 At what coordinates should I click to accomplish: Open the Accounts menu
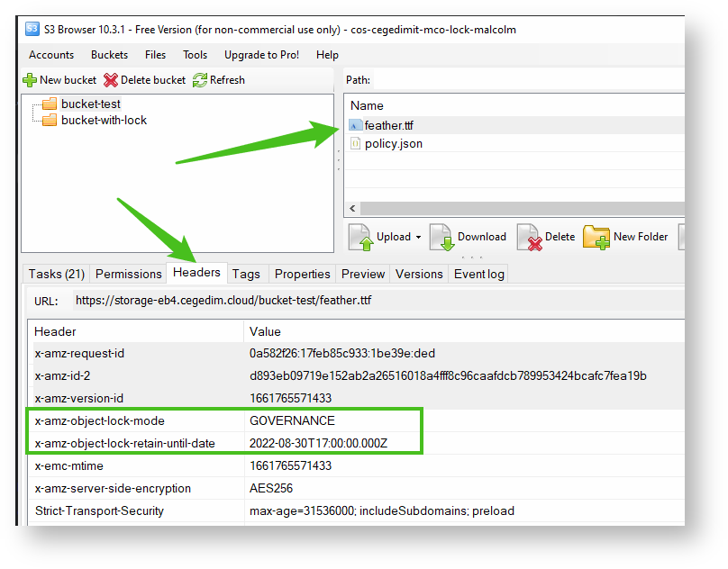[x=51, y=55]
